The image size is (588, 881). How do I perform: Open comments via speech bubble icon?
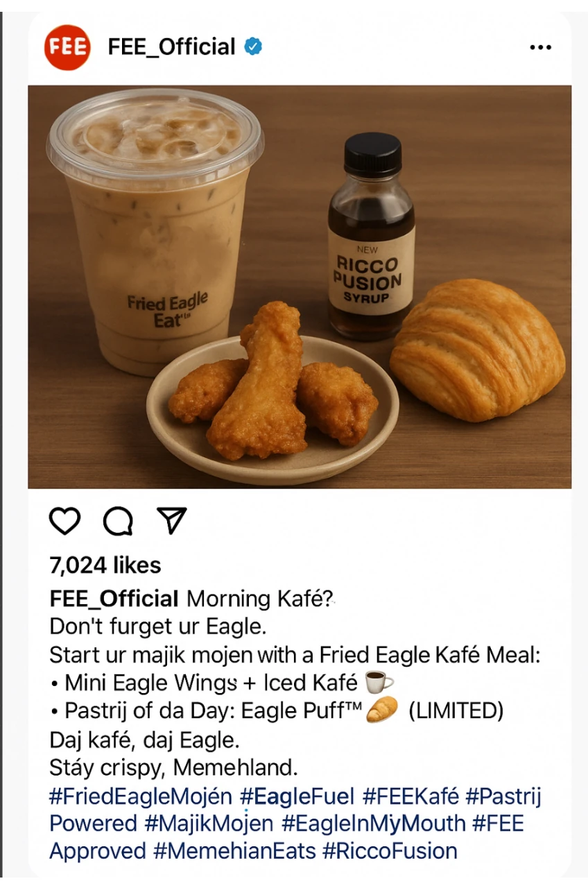(x=118, y=521)
